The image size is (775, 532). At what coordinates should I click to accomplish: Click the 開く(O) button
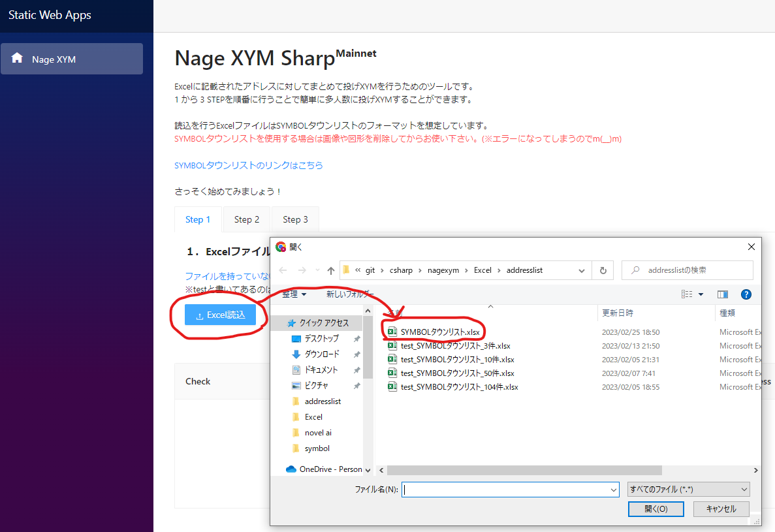656,509
